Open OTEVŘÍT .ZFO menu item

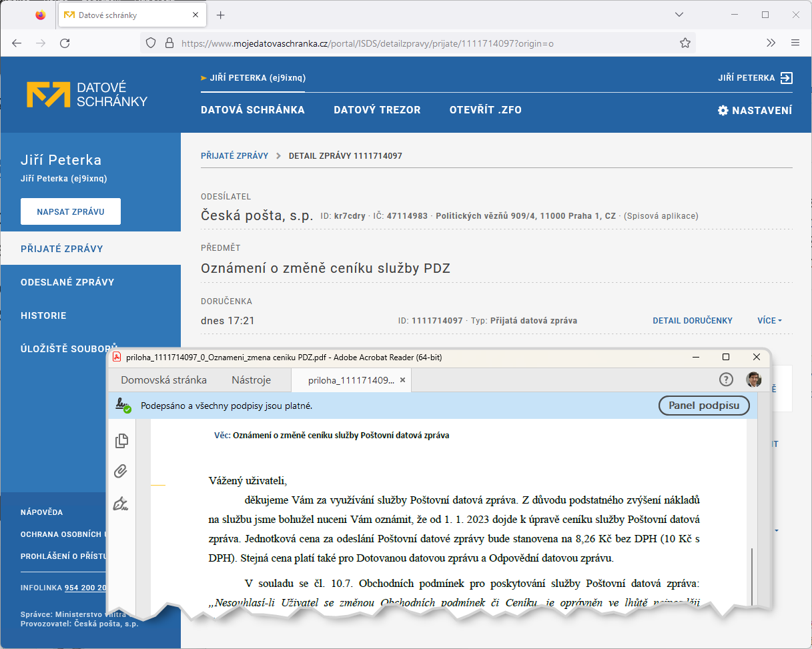pos(485,110)
